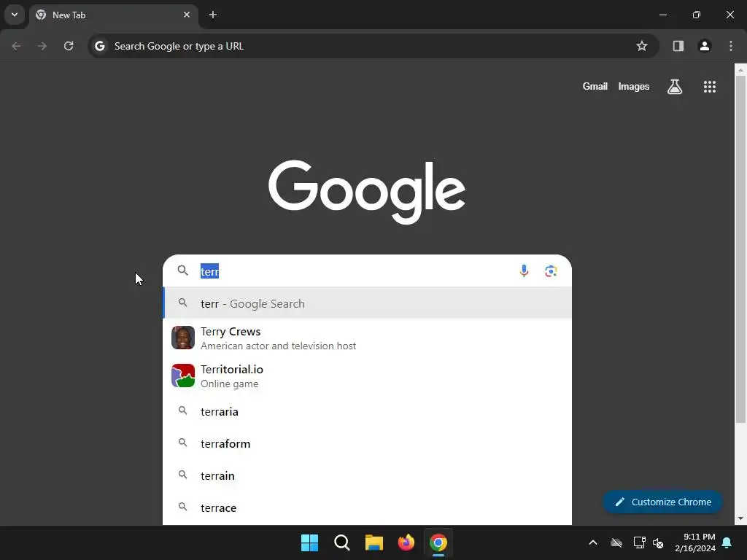Start voice search with the microphone

524,271
